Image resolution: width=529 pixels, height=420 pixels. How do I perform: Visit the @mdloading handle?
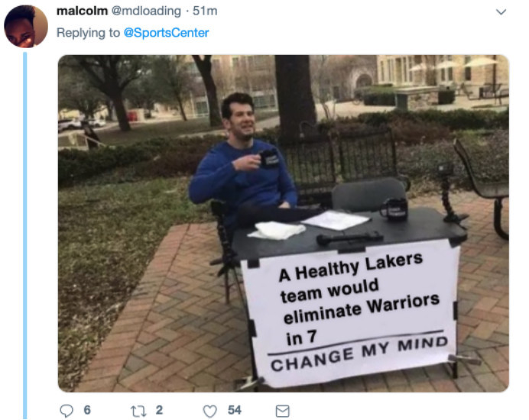(x=146, y=11)
